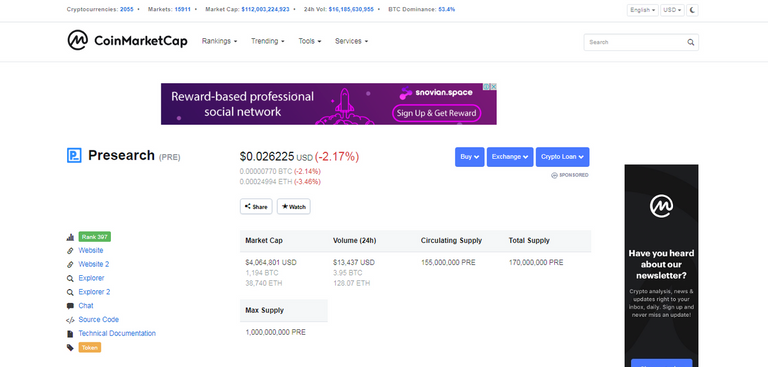Image resolution: width=768 pixels, height=367 pixels.
Task: Click the 1,000,000,000 PRE max supply
Action: coord(275,332)
